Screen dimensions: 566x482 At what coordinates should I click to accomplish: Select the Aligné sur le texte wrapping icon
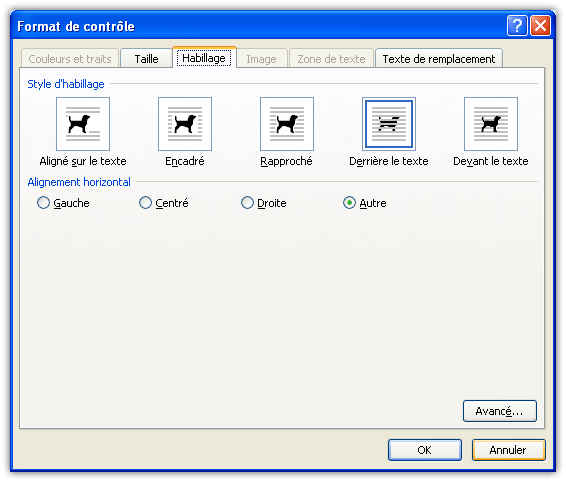83,124
